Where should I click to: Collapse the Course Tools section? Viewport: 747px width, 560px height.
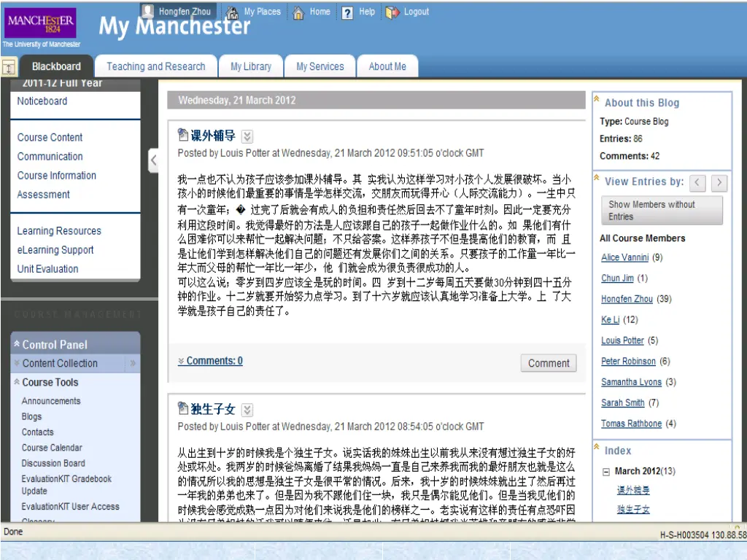pos(15,382)
